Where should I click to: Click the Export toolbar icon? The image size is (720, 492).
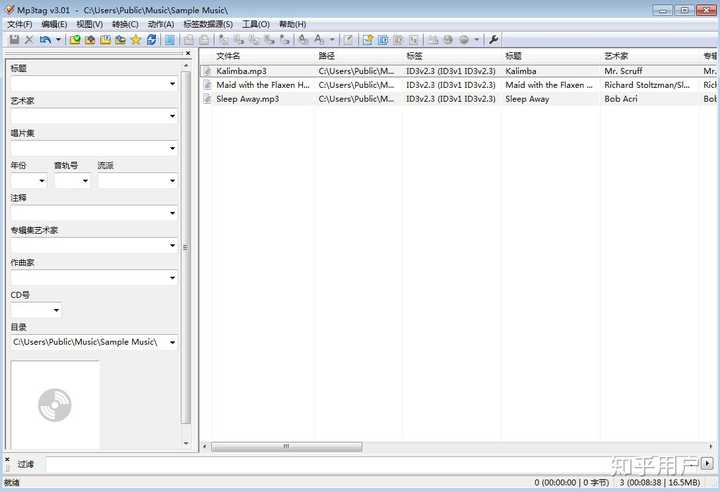pos(367,40)
